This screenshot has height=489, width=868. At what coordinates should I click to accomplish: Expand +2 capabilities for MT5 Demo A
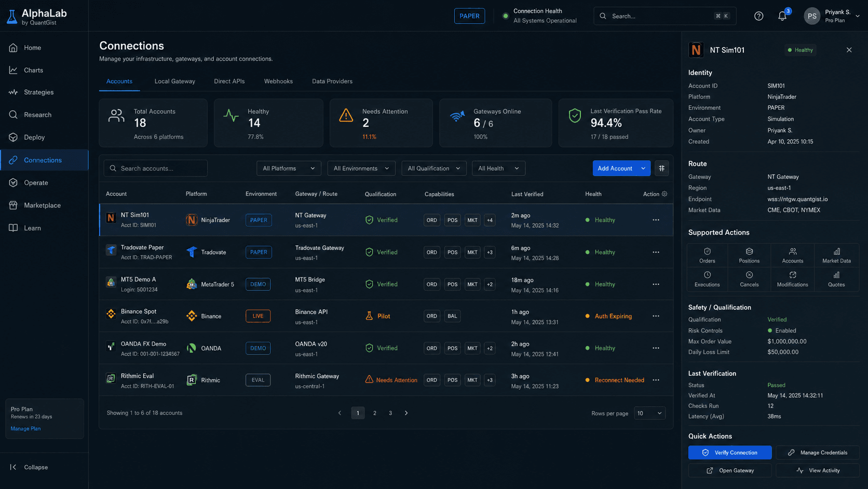pos(490,284)
